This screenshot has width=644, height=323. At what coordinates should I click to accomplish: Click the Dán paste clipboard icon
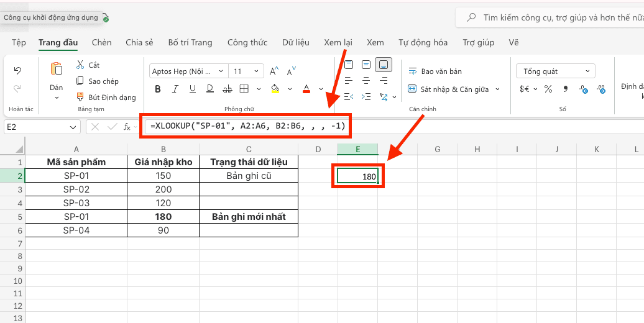(57, 69)
